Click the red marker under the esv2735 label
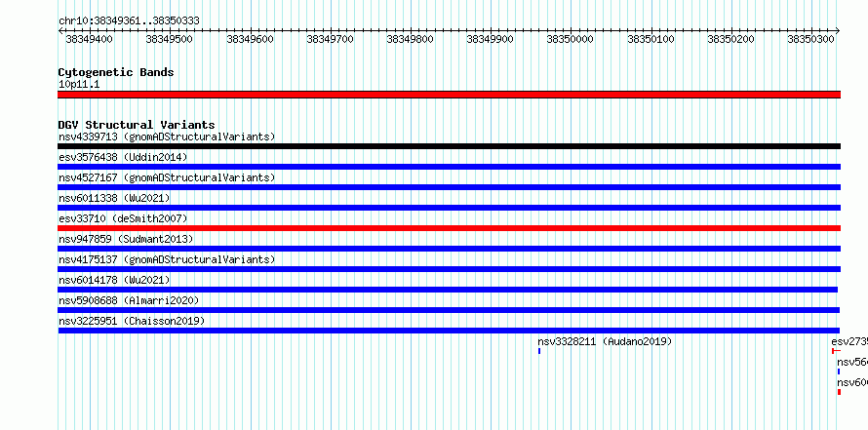 click(x=836, y=351)
